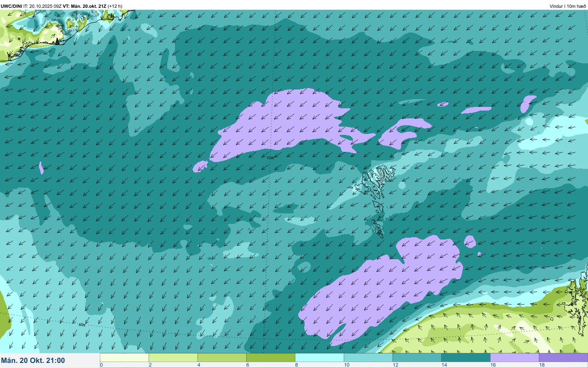Click the 14–16 dark teal legend swatch
Screen dimensions: 588x368
tap(465, 357)
